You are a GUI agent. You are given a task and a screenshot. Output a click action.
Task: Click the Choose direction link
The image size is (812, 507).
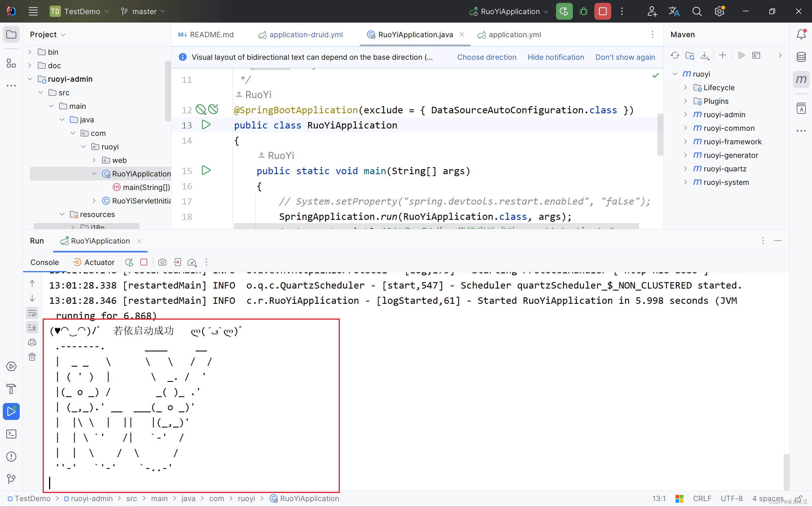(x=487, y=57)
